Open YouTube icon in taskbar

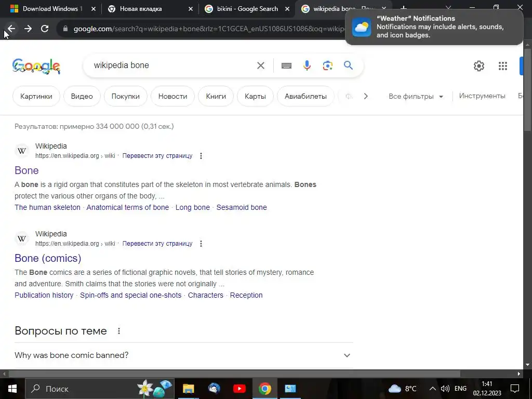239,389
